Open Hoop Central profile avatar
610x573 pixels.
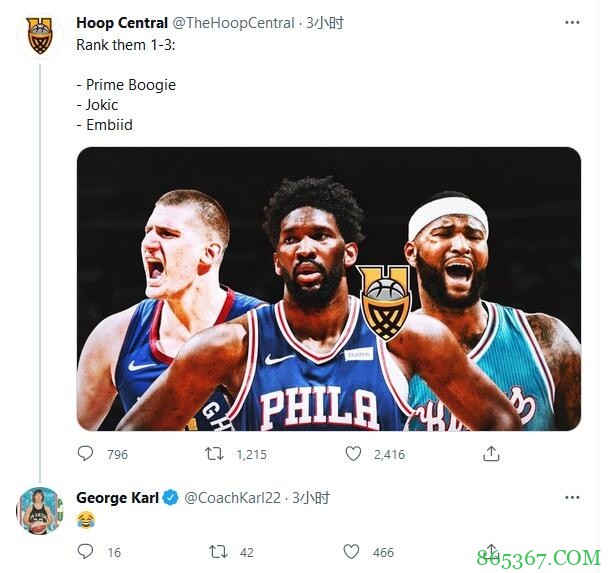(x=39, y=36)
